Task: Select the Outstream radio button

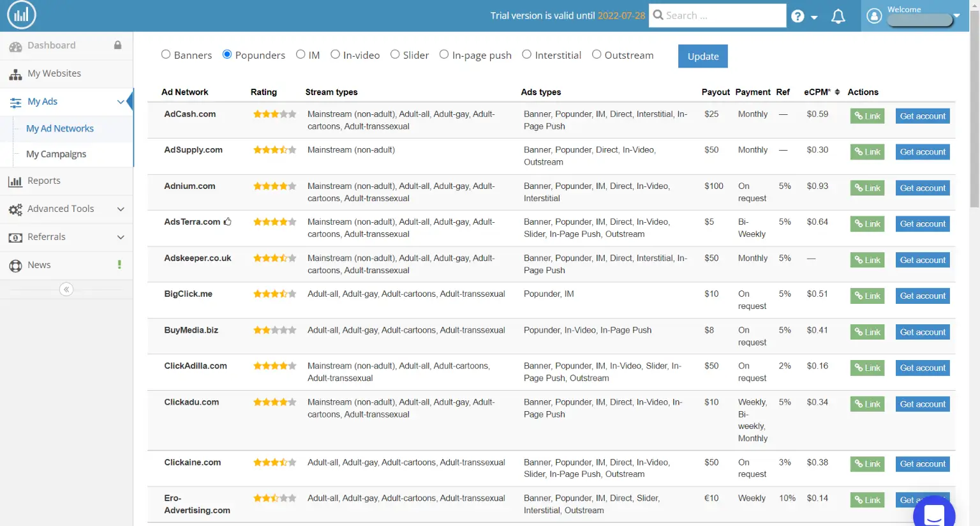Action: click(597, 54)
